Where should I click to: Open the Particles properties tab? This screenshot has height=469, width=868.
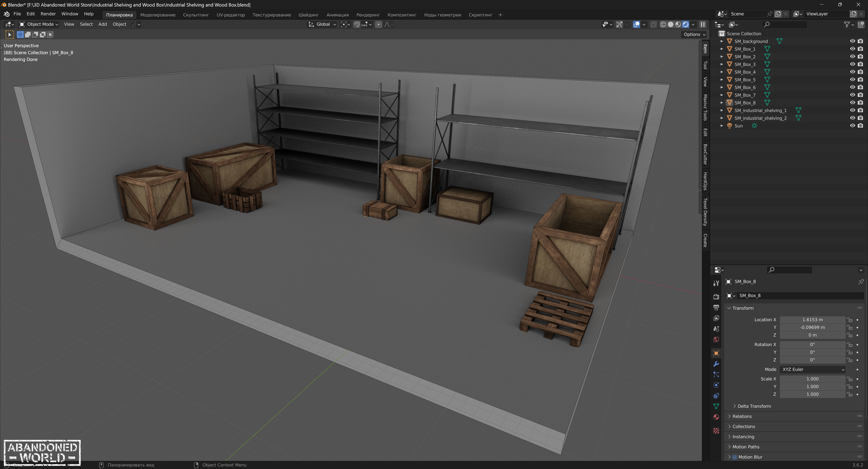[x=716, y=374]
